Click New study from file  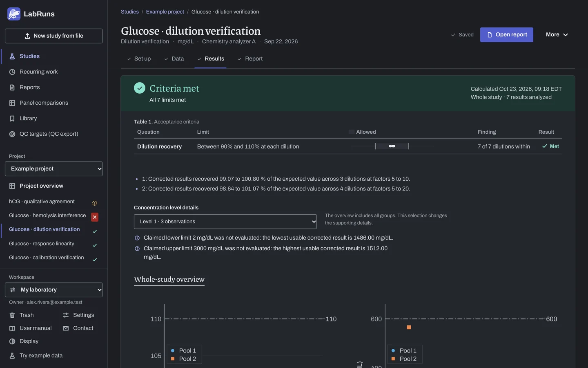[x=53, y=36]
